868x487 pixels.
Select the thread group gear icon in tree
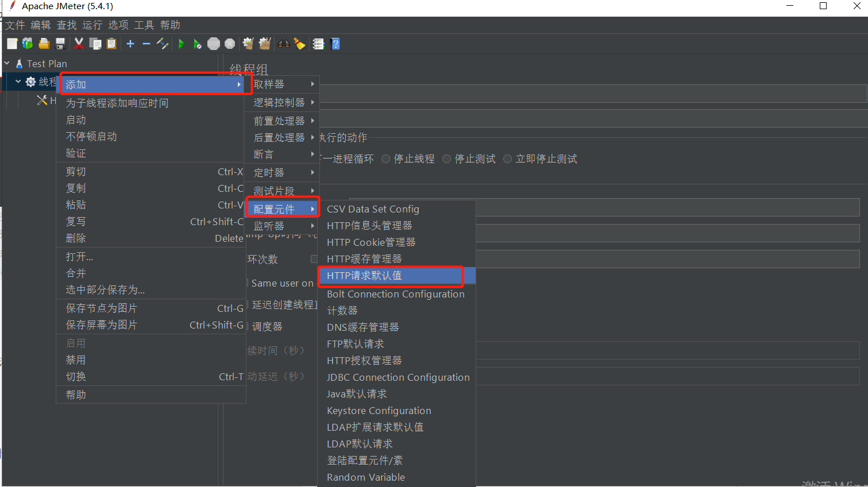point(30,82)
